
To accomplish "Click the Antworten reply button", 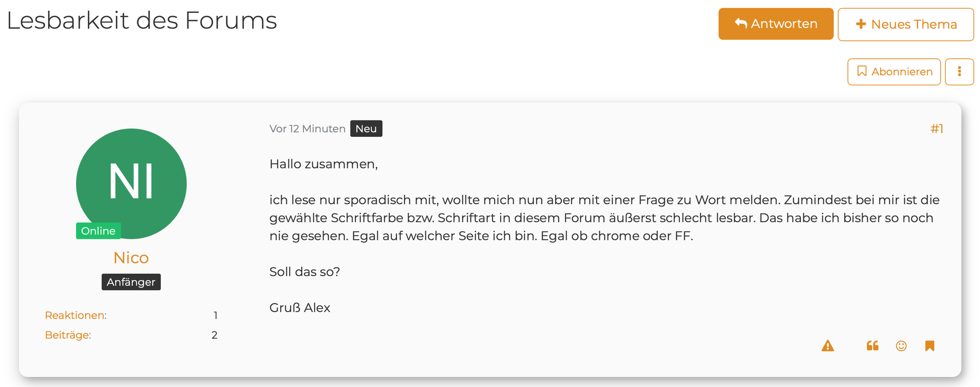I will point(775,24).
